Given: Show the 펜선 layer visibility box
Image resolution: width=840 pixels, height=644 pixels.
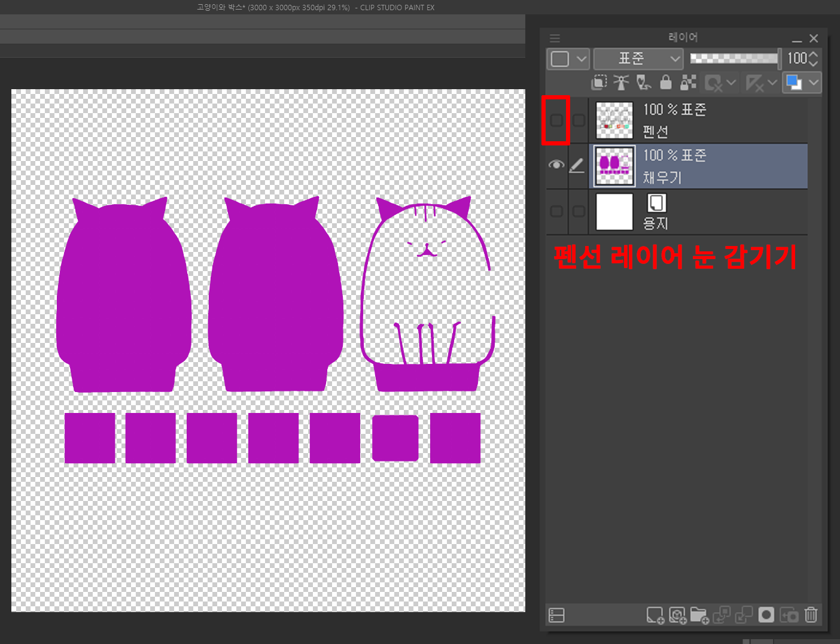Looking at the screenshot, I should point(556,120).
